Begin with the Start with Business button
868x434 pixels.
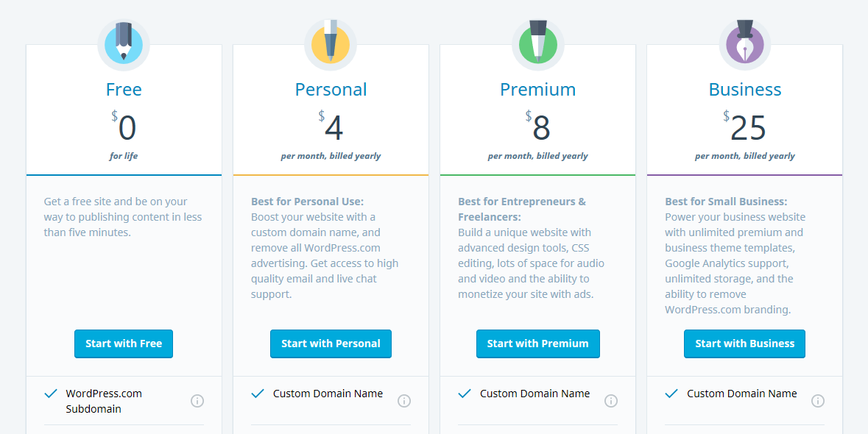(744, 344)
